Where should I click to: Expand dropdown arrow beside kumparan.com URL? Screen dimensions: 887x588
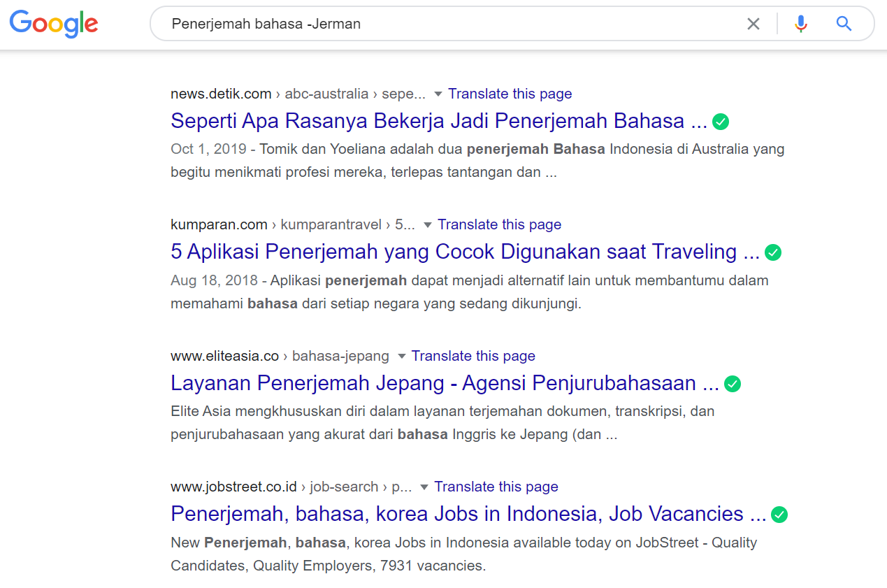(x=428, y=225)
